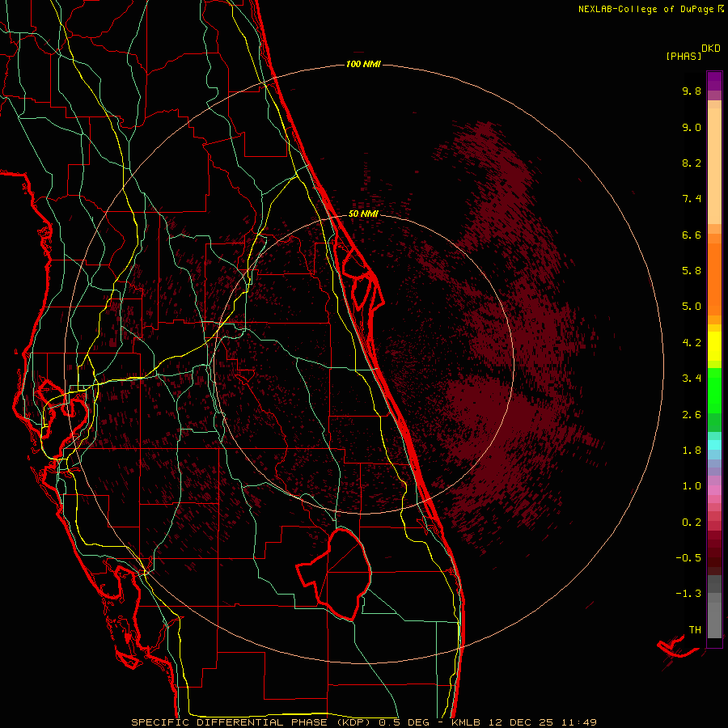The height and width of the screenshot is (728, 728).
Task: Click the -0.5 value on color scale
Action: point(688,558)
